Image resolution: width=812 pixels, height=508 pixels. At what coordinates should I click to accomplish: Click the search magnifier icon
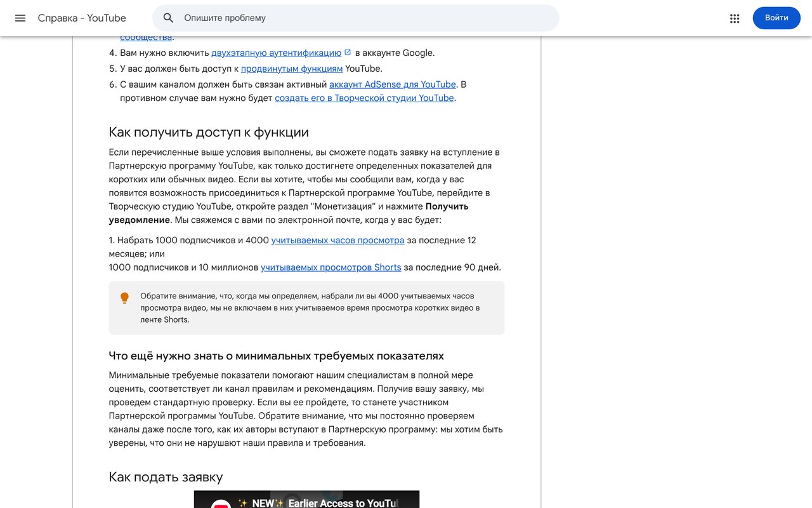pyautogui.click(x=168, y=18)
